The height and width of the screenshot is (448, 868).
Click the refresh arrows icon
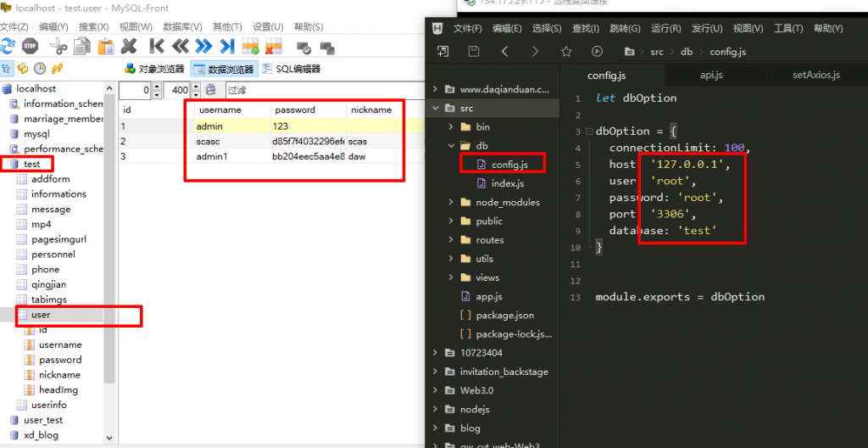(8, 46)
